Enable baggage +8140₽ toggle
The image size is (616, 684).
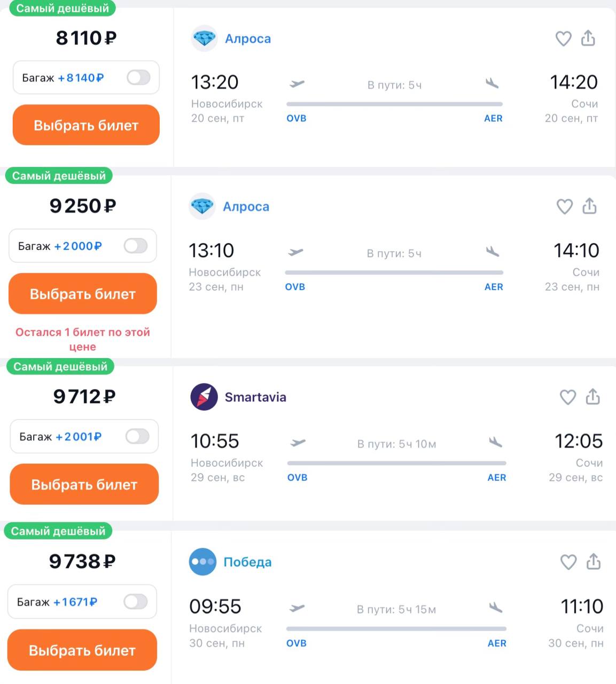coord(138,77)
